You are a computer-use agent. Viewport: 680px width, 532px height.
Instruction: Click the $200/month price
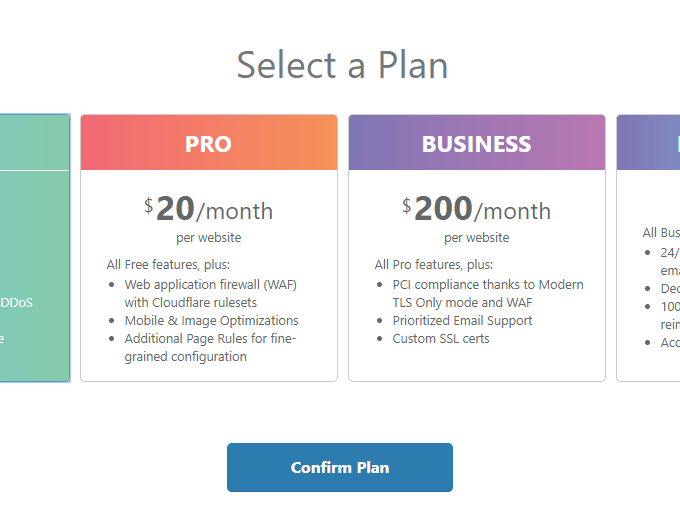[x=476, y=209]
